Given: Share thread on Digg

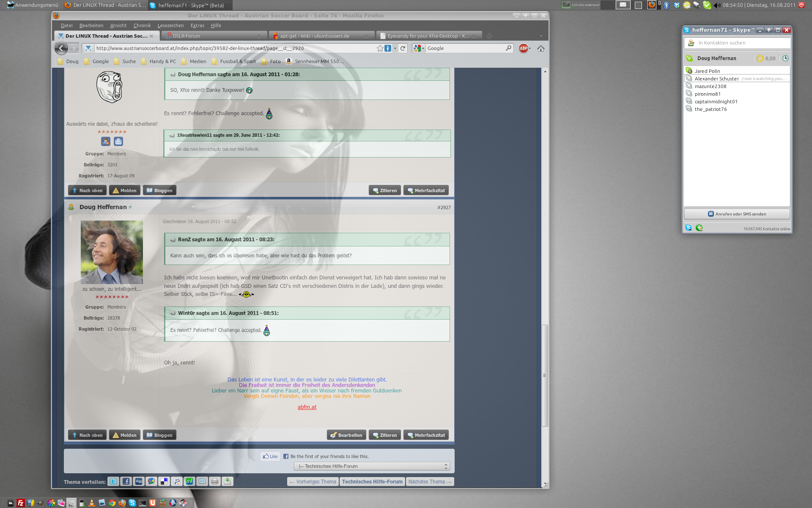Looking at the screenshot, I should (x=139, y=481).
